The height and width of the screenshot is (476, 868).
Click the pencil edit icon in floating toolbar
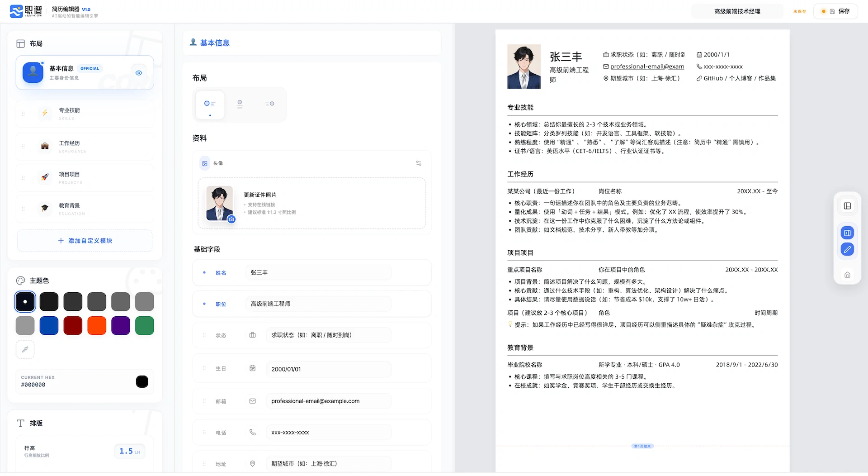(847, 249)
